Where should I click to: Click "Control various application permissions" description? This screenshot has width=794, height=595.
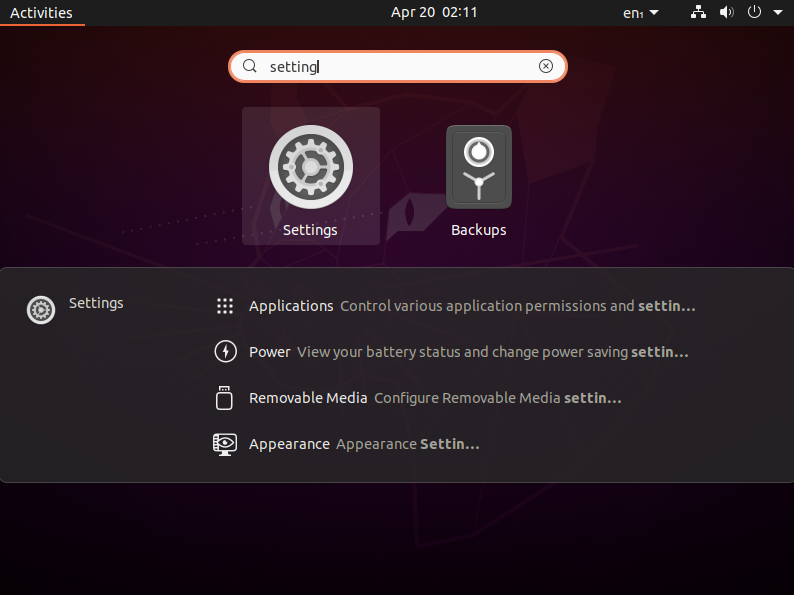[x=518, y=306]
